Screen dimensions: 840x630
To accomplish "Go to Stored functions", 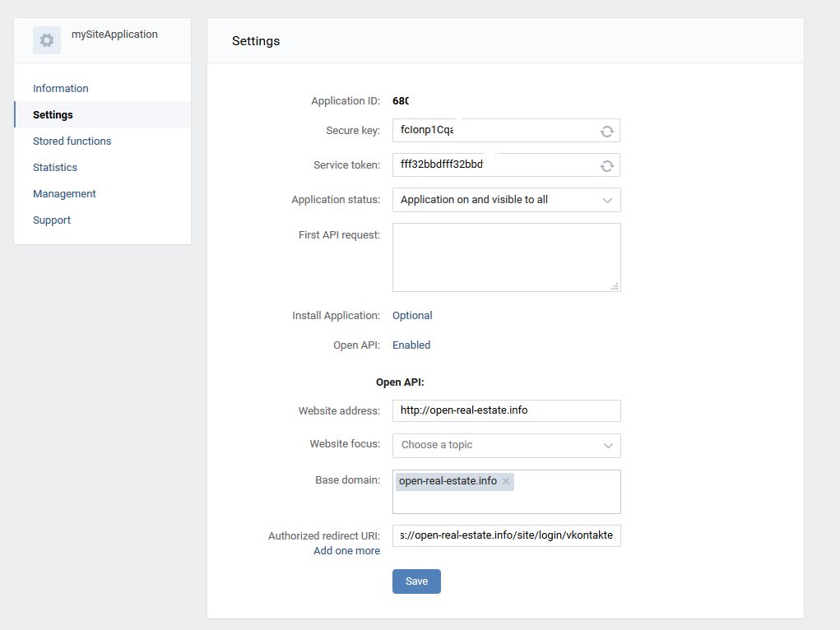I will point(72,141).
